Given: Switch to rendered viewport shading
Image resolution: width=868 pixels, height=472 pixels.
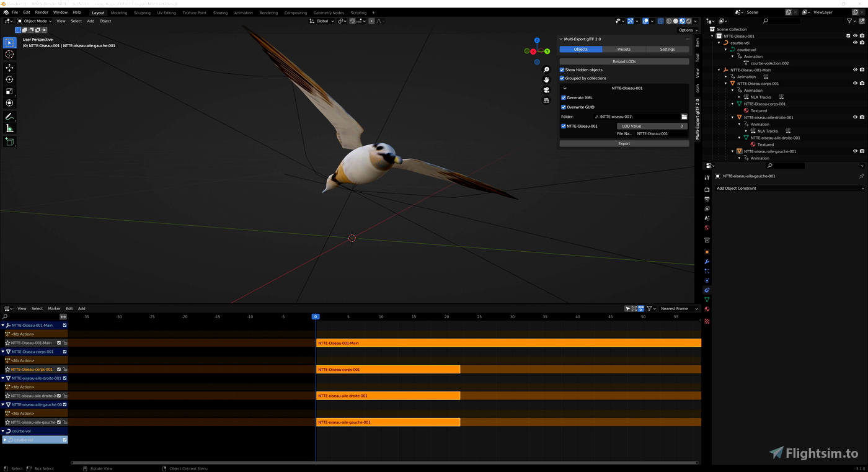Looking at the screenshot, I should click(x=688, y=21).
